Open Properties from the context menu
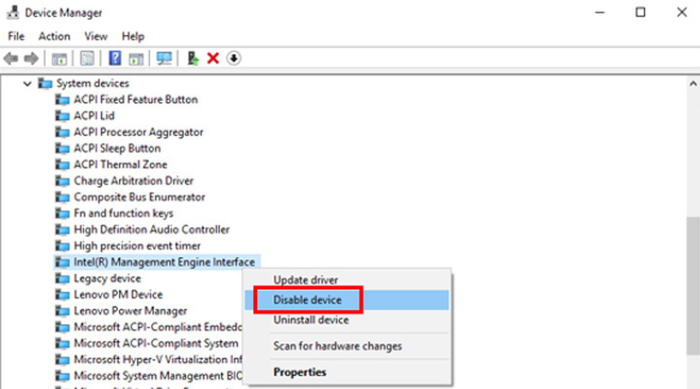This screenshot has width=700, height=389. (300, 372)
